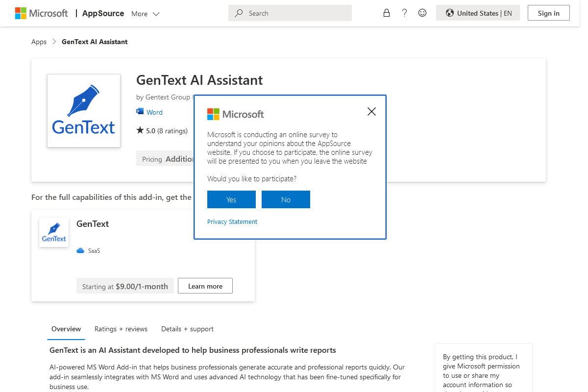This screenshot has width=588, height=392.
Task: Click the lock icon in the header
Action: click(387, 13)
